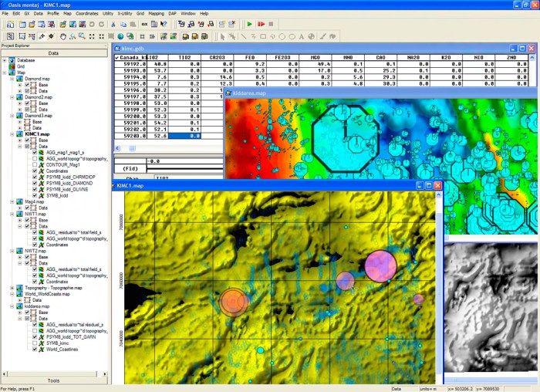Viewport: 540px width, 392px height.
Task: Click the context help arrow icon
Action: 163,24
